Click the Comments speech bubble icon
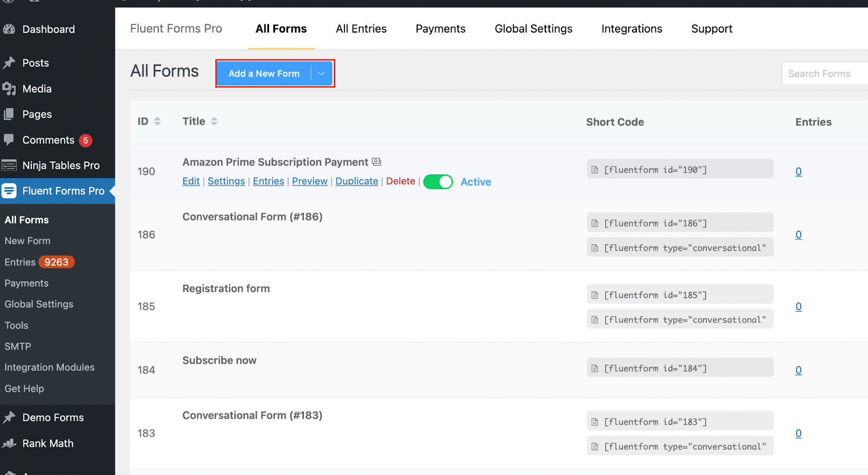868x475 pixels. (9, 140)
